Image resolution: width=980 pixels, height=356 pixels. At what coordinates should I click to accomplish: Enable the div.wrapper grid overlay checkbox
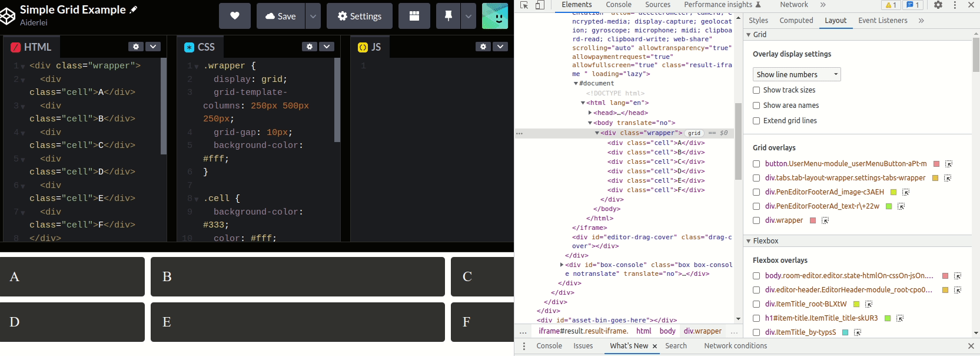(x=756, y=220)
